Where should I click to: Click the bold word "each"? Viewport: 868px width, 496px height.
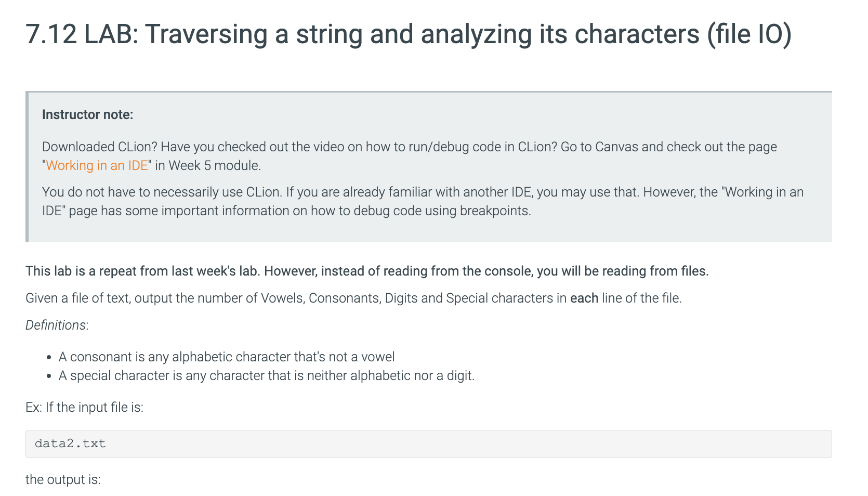584,298
